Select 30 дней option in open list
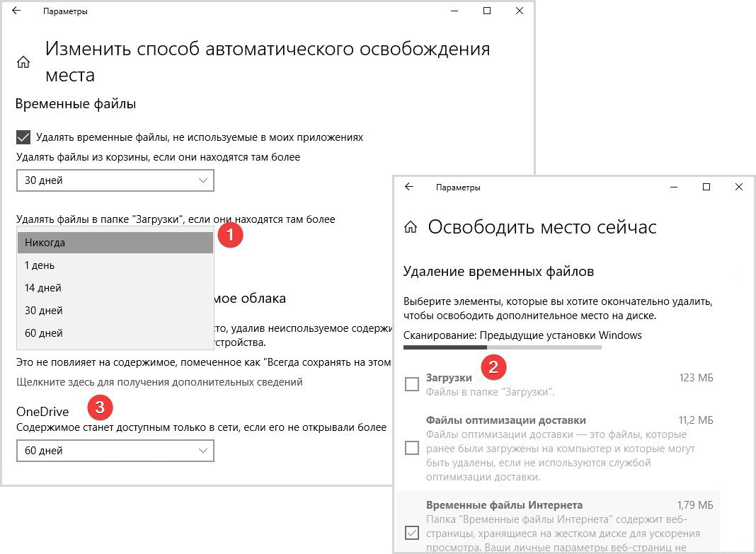The height and width of the screenshot is (554, 756). point(115,310)
